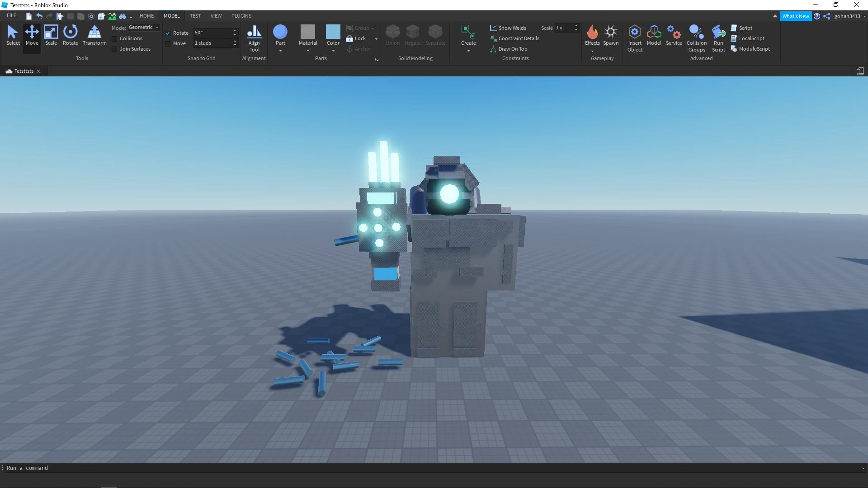Click Show Welds button
This screenshot has height=488, width=868.
click(508, 28)
